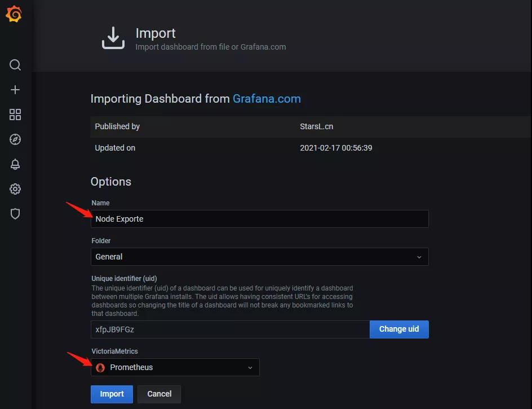This screenshot has width=532, height=409.
Task: Click the blue Import button
Action: [112, 394]
